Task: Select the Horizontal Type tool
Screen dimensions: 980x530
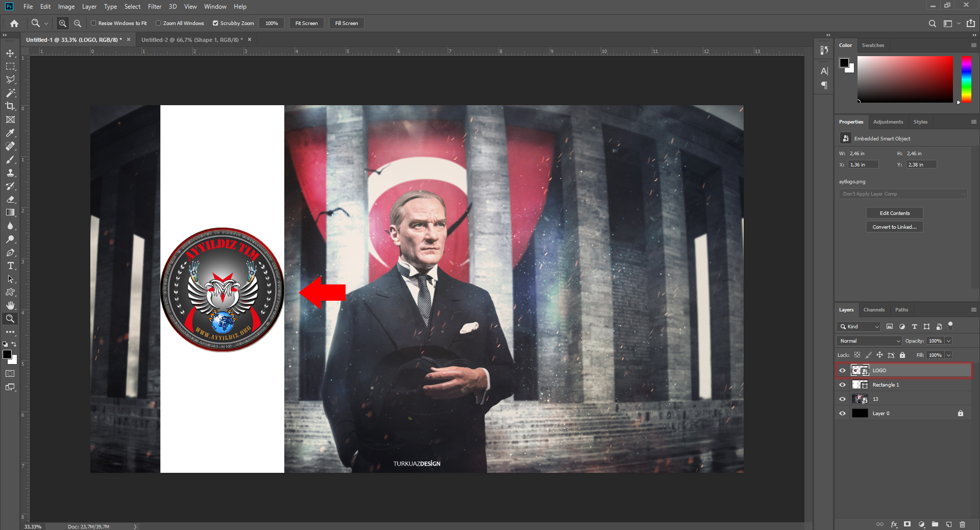Action: click(x=10, y=266)
